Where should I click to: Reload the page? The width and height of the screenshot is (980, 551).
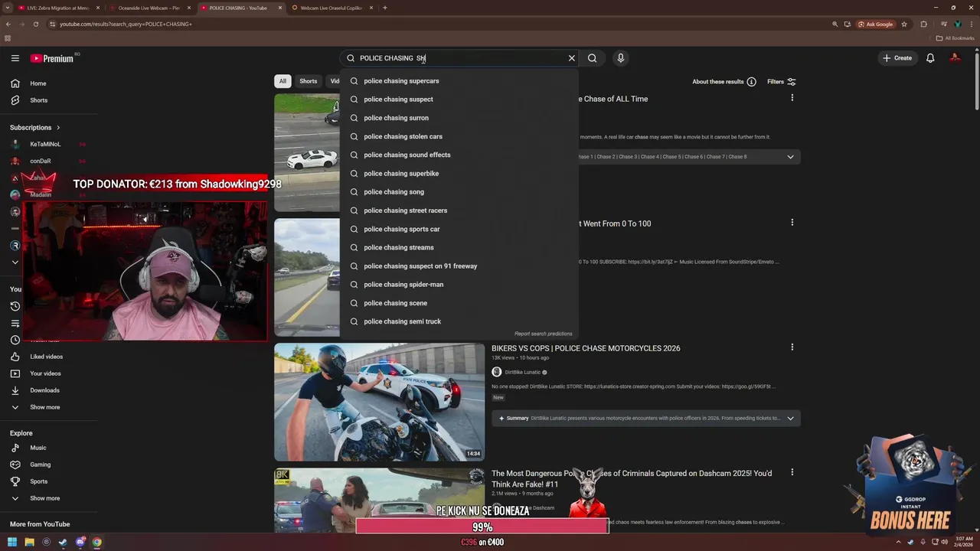click(x=35, y=24)
